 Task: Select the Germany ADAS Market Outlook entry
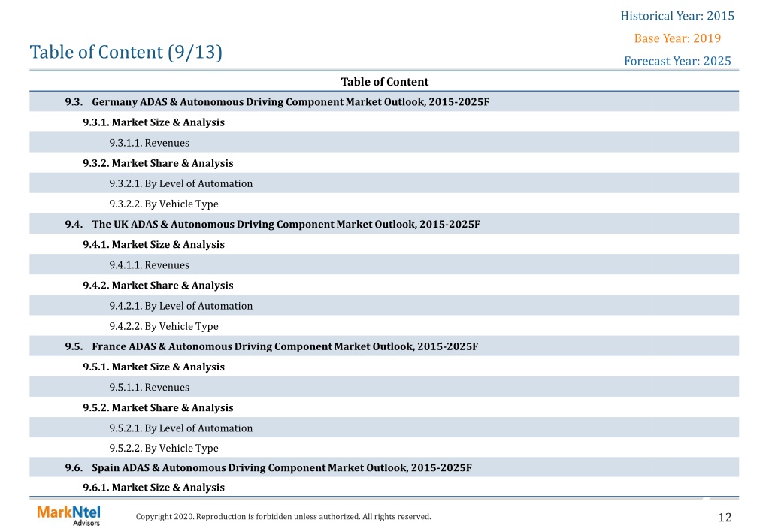(384, 102)
